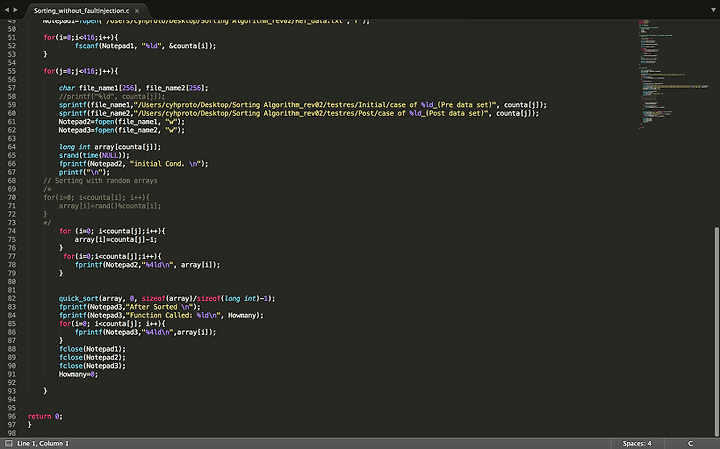Click 'file_name2[256]' on line 57
Image resolution: width=720 pixels, height=449 pixels.
coord(175,88)
